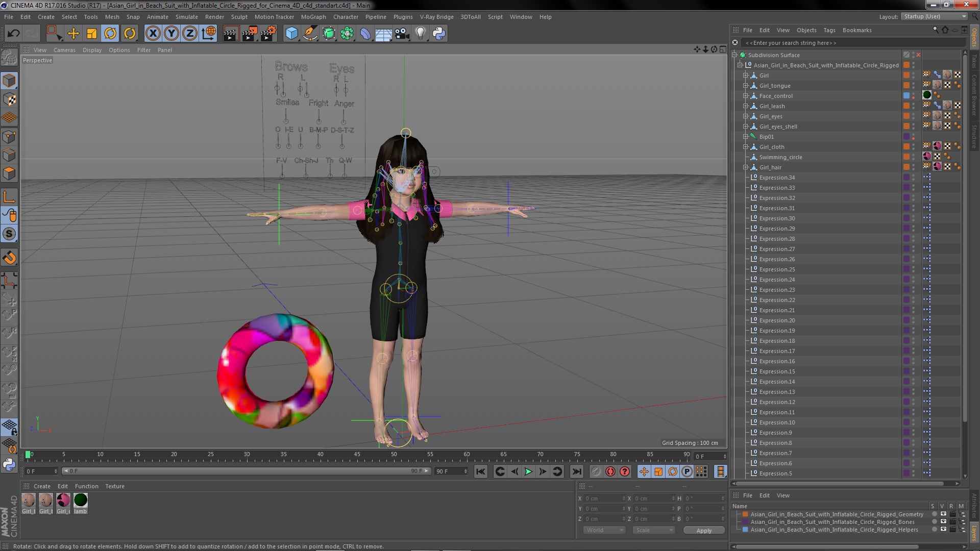This screenshot has width=980, height=551.
Task: Toggle the Z axis lock
Action: point(190,34)
